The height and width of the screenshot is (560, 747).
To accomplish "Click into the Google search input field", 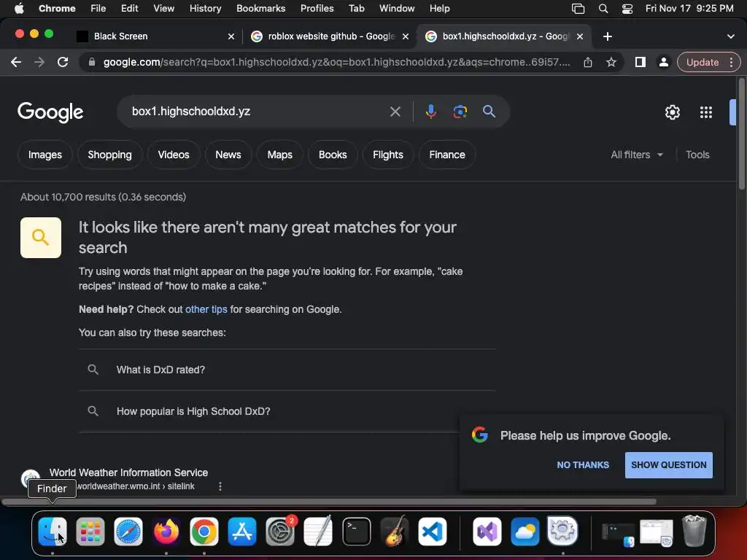I will click(258, 112).
